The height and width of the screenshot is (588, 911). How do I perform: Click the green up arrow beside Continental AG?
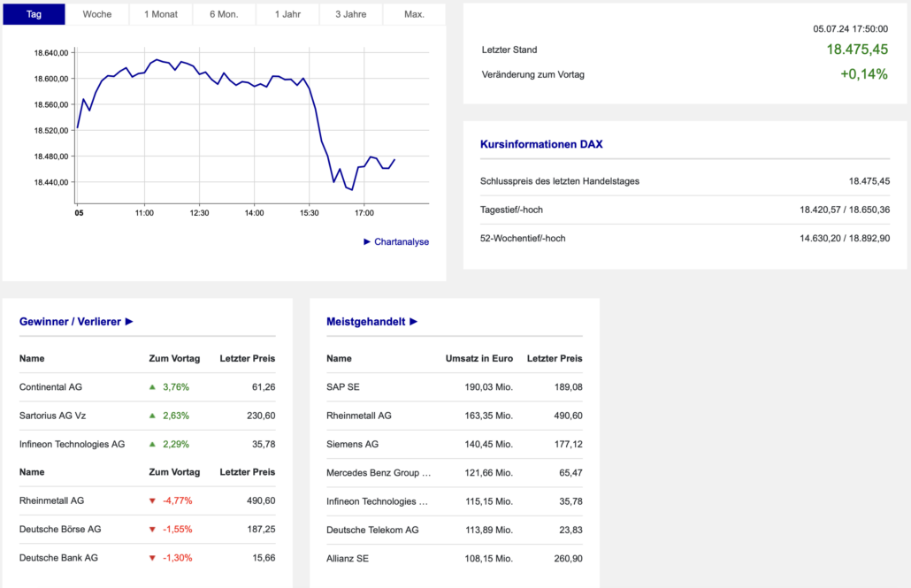coord(152,387)
